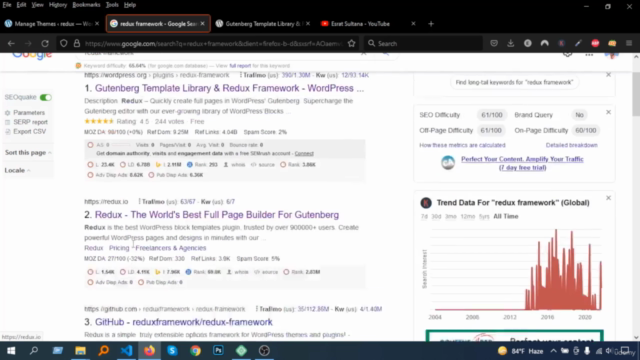Close the Trend Data panel
The width and height of the screenshot is (640, 360).
608,198
